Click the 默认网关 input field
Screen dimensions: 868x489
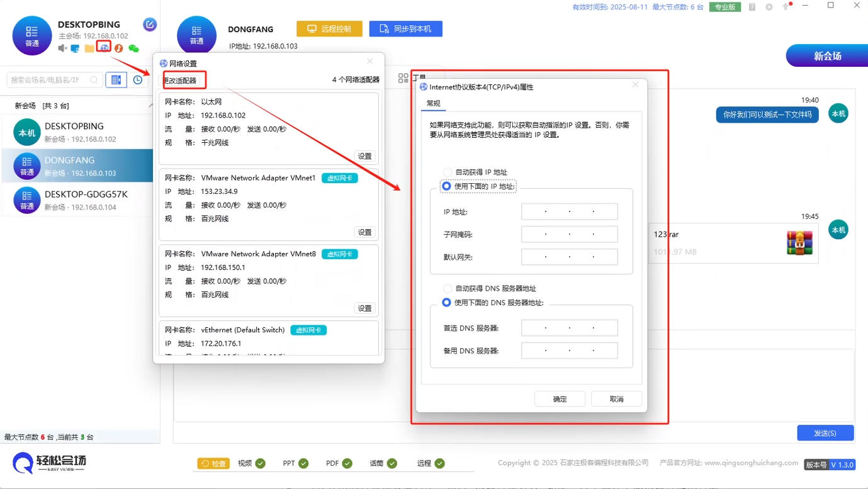(x=569, y=257)
